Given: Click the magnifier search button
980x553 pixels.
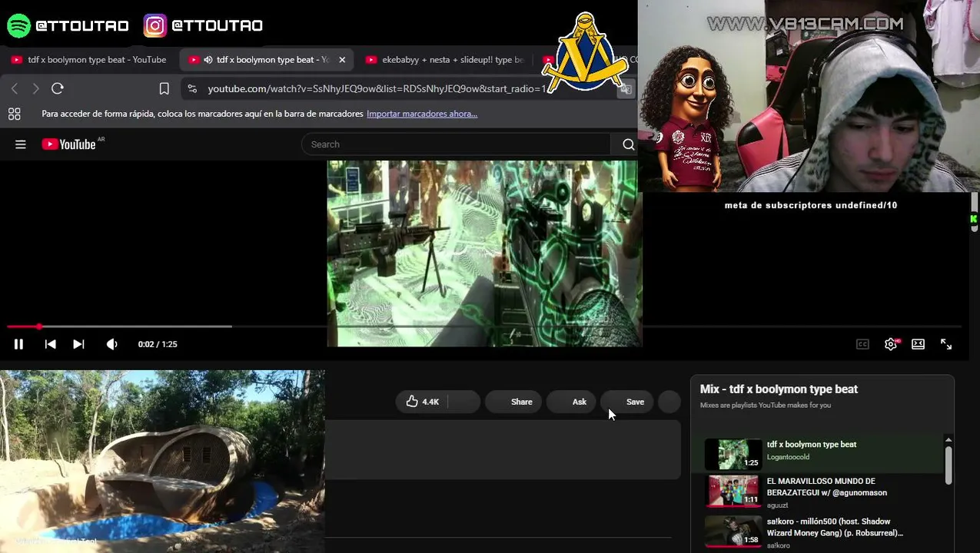Looking at the screenshot, I should point(628,144).
